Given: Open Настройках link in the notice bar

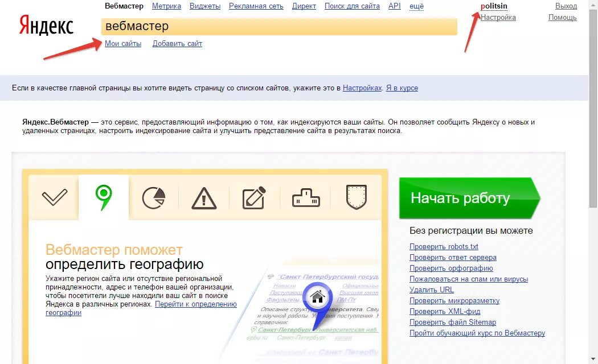Looking at the screenshot, I should [362, 88].
